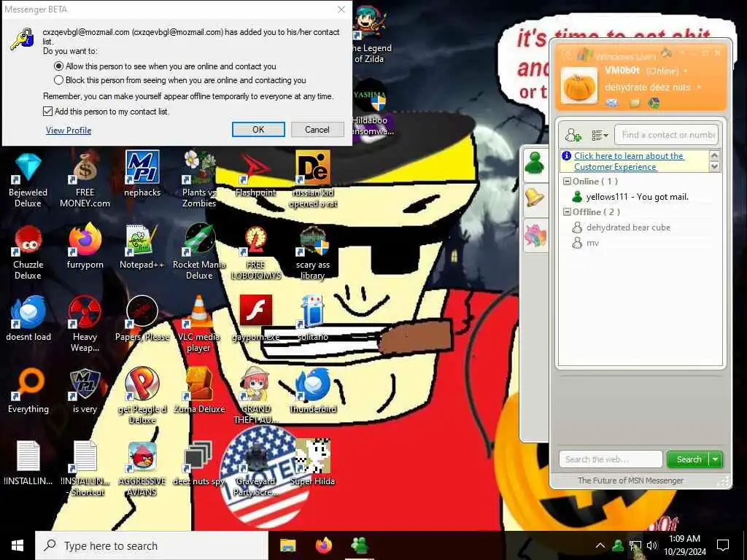Select the Notepad++ desktop shortcut
Image resolution: width=747 pixels, height=560 pixels.
(x=142, y=246)
